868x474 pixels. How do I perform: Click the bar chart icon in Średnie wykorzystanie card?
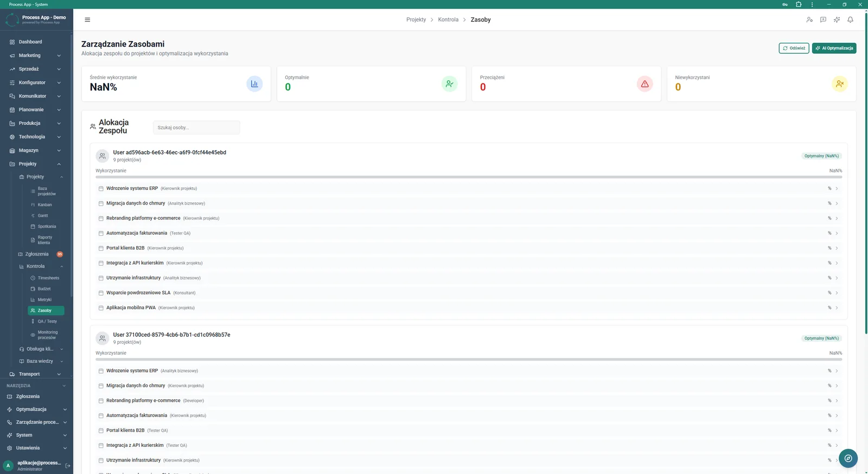click(254, 84)
